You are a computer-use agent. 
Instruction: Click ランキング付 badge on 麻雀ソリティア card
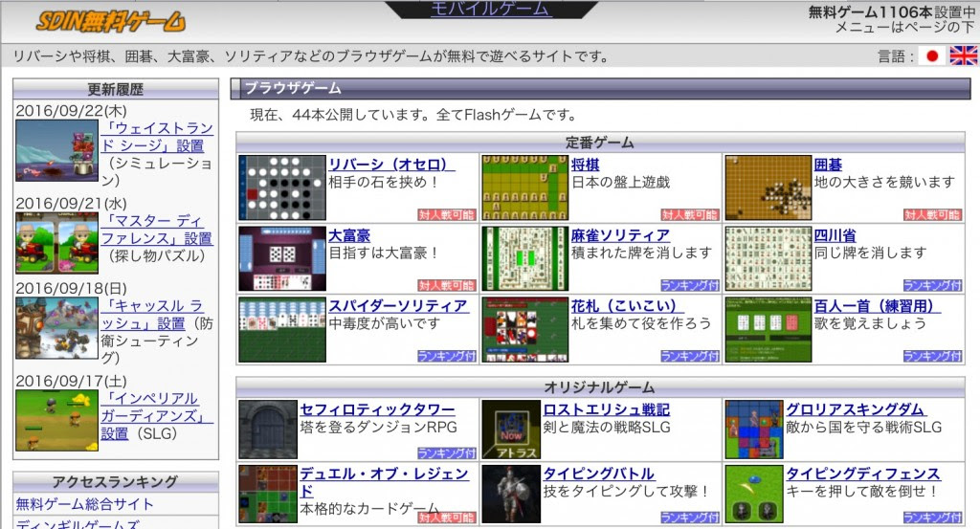(689, 285)
